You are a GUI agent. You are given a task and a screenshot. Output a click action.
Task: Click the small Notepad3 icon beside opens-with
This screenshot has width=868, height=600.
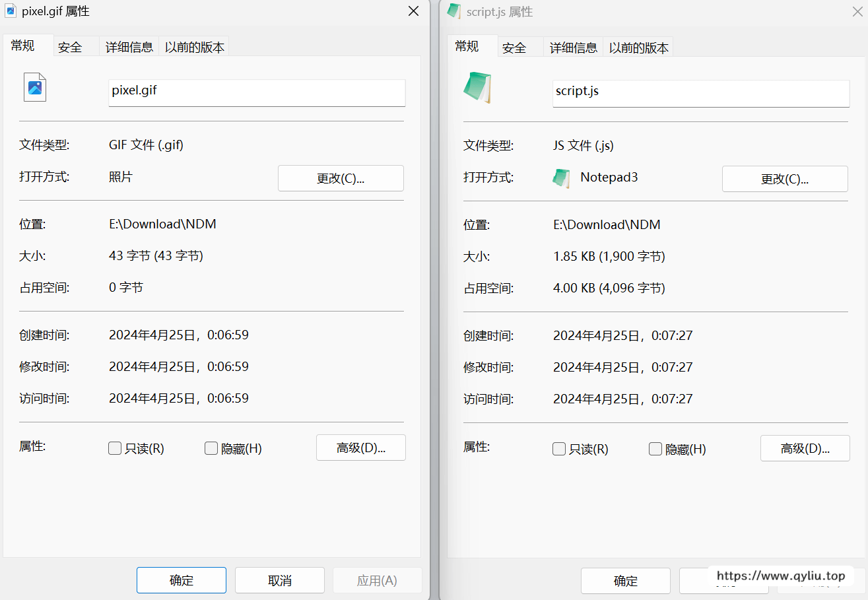(x=561, y=178)
